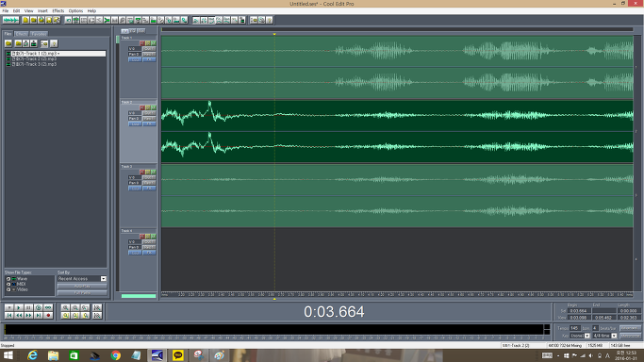Click the loop play button
Image resolution: width=644 pixels, height=362 pixels.
click(48, 307)
